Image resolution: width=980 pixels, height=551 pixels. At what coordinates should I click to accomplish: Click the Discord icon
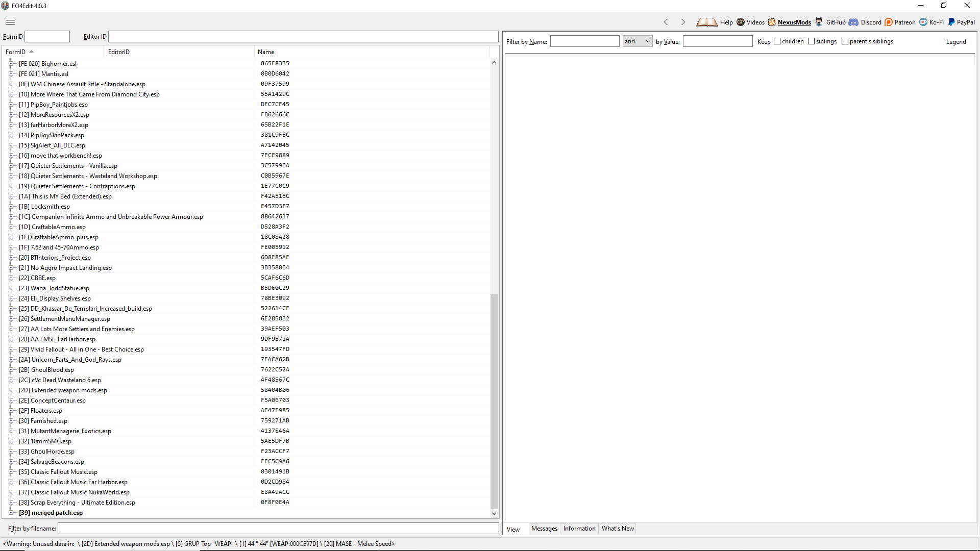(854, 22)
